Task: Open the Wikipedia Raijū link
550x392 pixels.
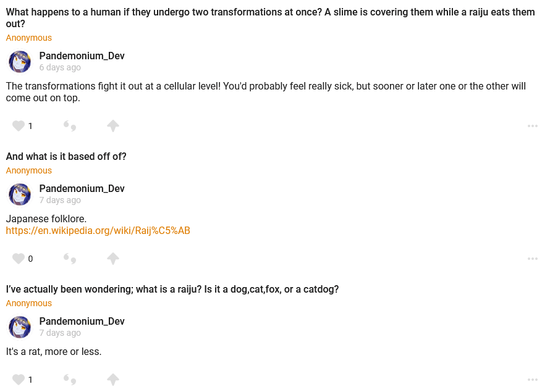Action: coord(98,231)
